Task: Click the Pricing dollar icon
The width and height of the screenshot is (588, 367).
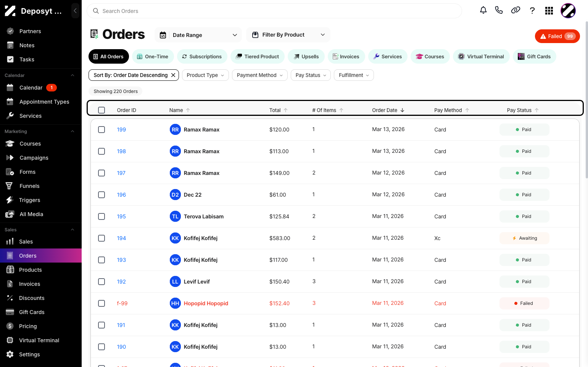Action: click(10, 326)
